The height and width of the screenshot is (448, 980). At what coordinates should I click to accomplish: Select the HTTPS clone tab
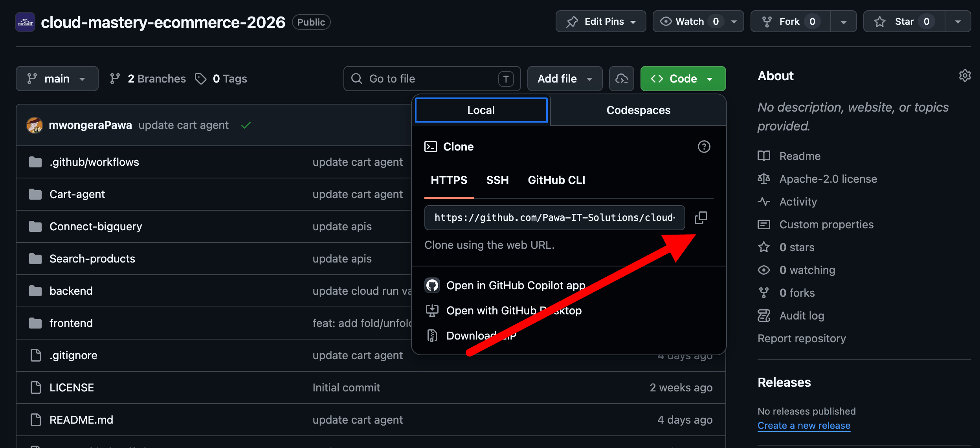(x=449, y=180)
